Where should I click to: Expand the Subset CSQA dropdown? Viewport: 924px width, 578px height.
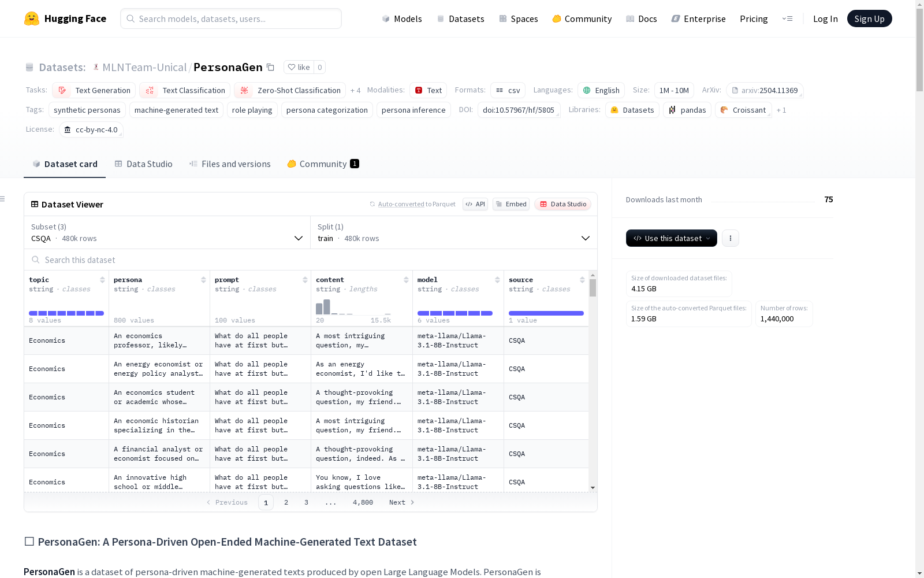(x=167, y=232)
